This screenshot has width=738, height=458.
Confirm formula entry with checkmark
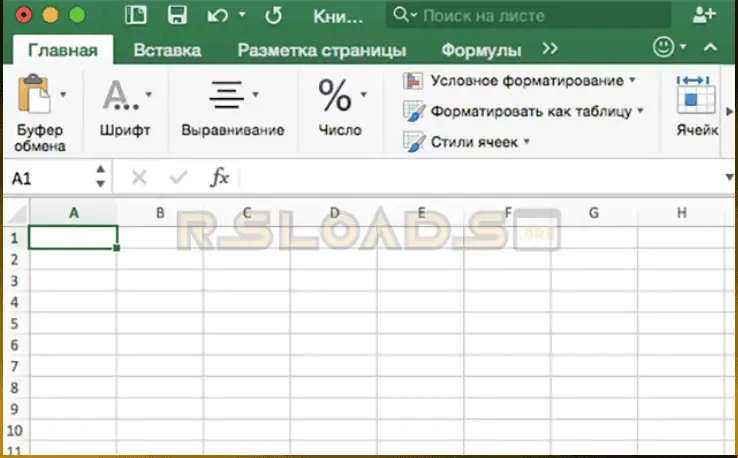coord(178,177)
